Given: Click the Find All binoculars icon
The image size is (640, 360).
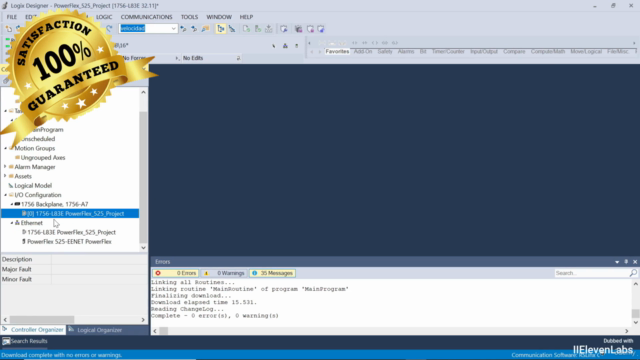Looking at the screenshot, I should 206,29.
